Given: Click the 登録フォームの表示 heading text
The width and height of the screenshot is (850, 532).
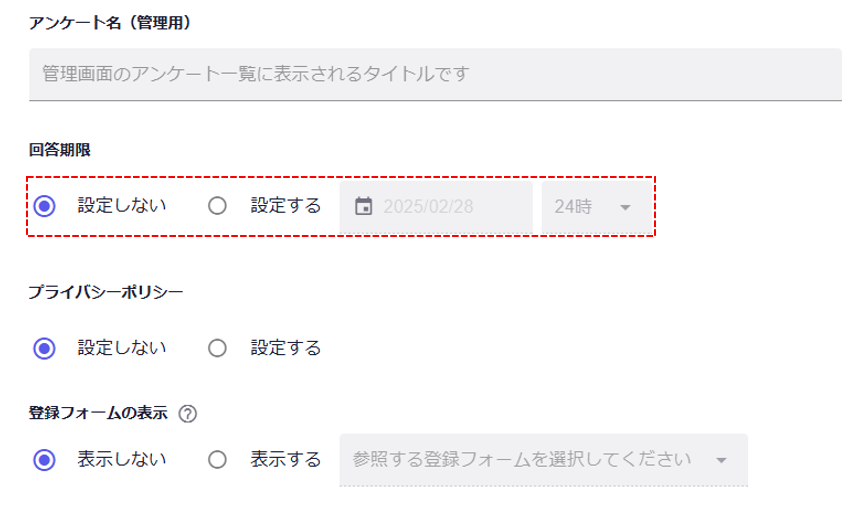Looking at the screenshot, I should pyautogui.click(x=98, y=412).
